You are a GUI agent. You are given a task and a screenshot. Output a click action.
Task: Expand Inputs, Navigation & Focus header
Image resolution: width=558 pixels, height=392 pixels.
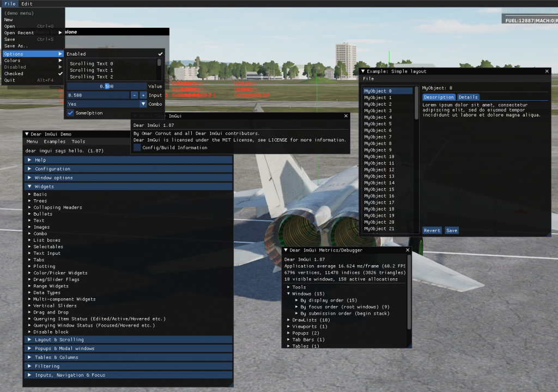129,375
